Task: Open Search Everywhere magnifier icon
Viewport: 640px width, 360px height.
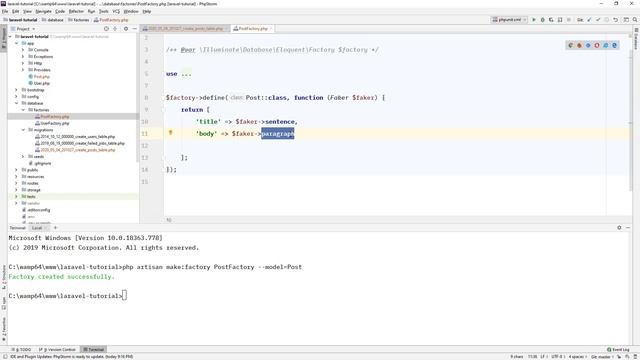Action: pyautogui.click(x=635, y=20)
